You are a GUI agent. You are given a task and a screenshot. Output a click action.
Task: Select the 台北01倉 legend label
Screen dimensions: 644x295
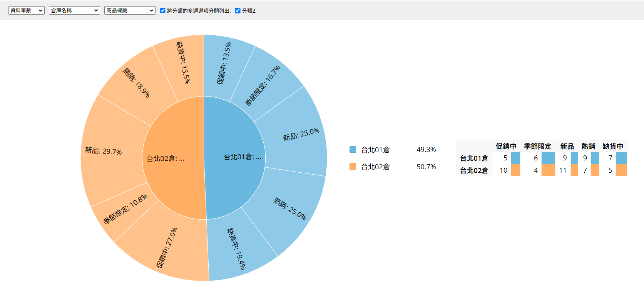pos(375,150)
